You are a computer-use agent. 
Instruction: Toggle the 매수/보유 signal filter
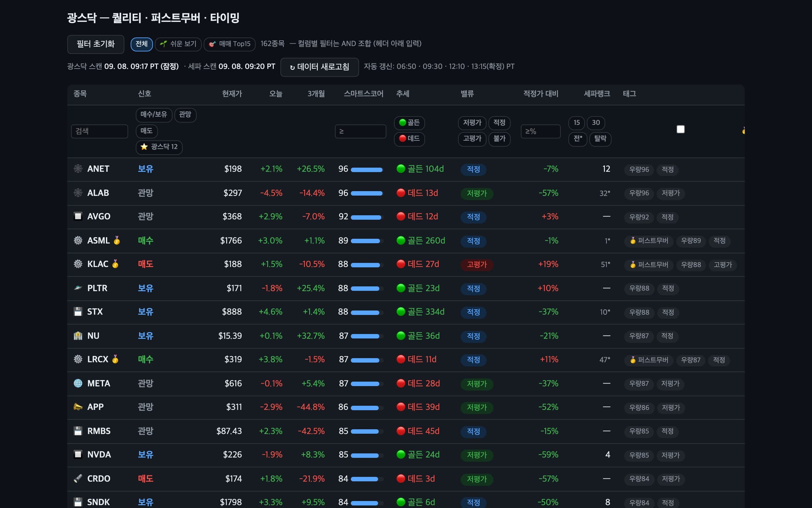154,115
